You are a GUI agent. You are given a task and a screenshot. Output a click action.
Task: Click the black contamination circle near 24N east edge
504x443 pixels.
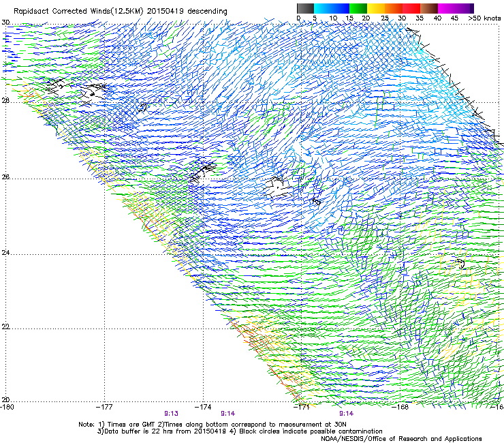coord(460,264)
